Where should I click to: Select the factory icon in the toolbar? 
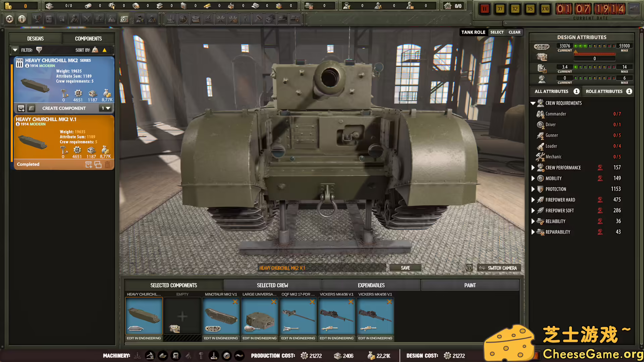click(171, 19)
